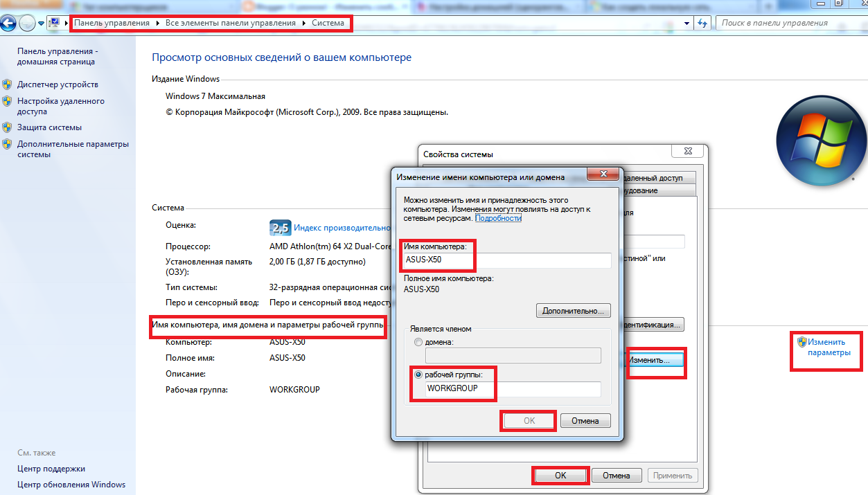Open Панель управления - домашняя страница link

pos(57,56)
